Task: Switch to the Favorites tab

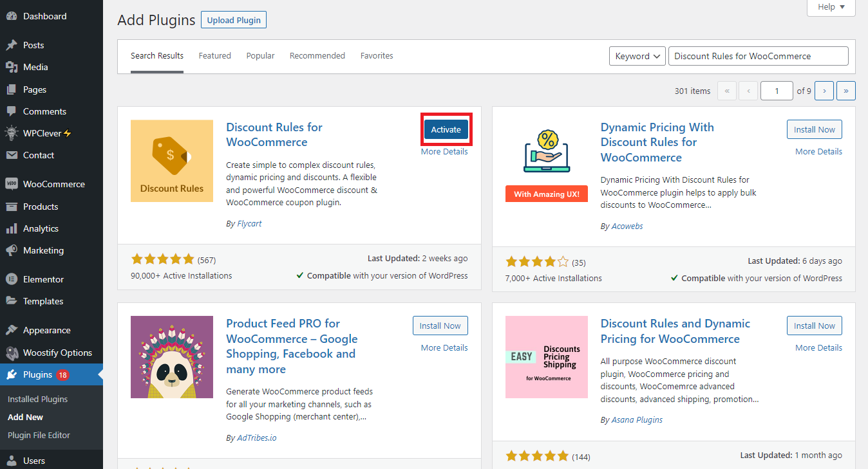Action: point(377,56)
